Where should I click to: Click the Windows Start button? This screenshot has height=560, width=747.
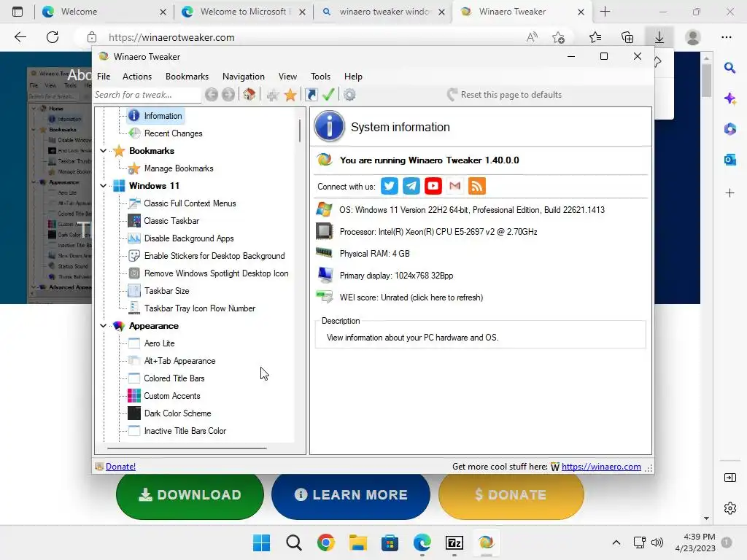262,542
